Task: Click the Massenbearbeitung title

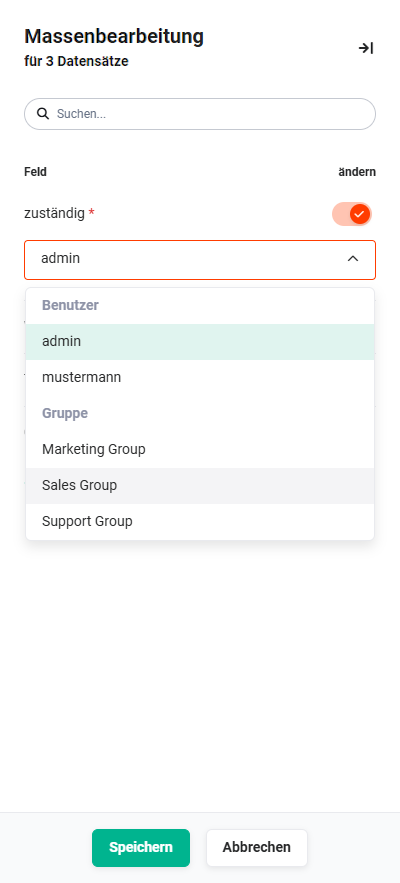Action: pyautogui.click(x=114, y=37)
